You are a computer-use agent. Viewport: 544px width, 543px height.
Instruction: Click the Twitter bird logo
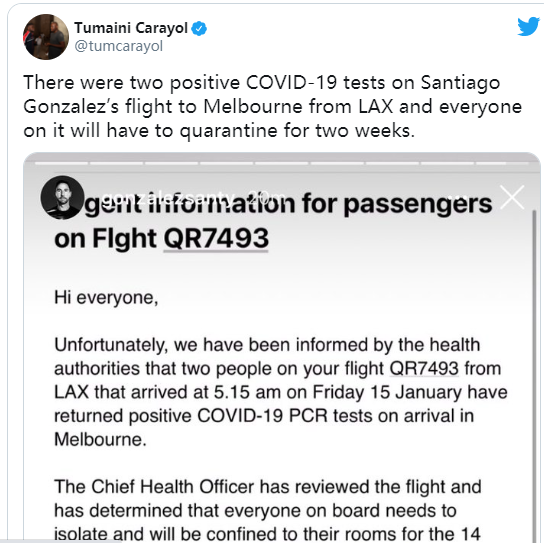(528, 27)
